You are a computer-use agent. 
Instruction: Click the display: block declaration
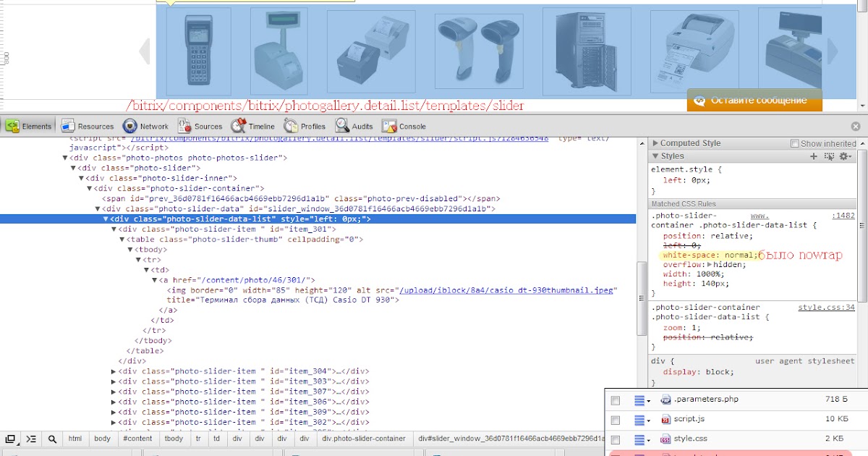[x=698, y=372]
